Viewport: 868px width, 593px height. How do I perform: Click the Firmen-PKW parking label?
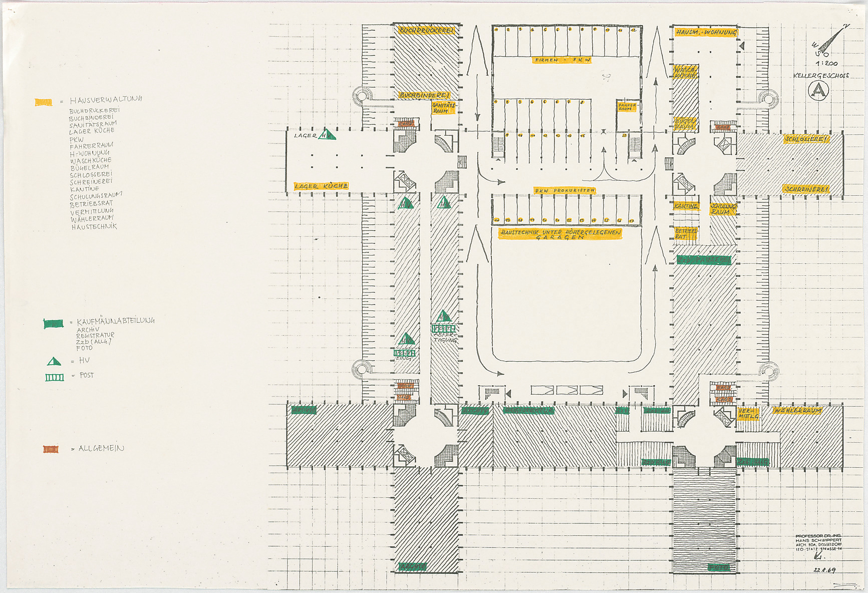click(x=562, y=60)
